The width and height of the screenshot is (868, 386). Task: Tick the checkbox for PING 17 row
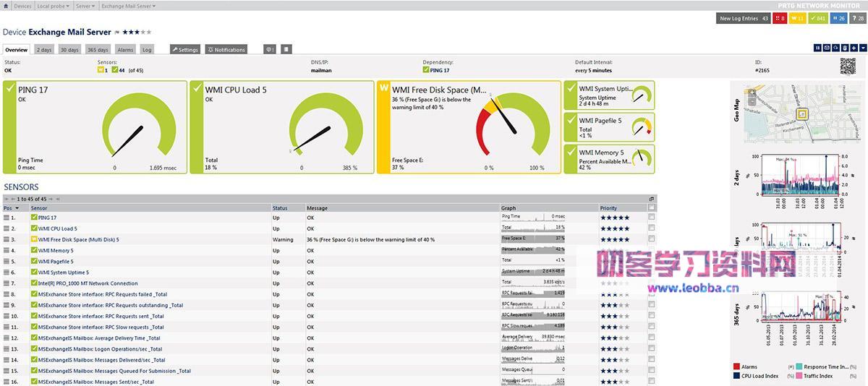coord(652,217)
